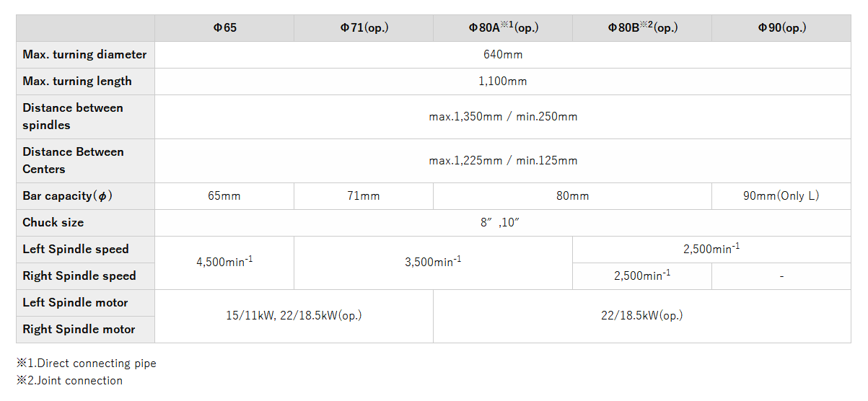Screen dimensions: 868x401
Task: Click the 640mm value cell
Action: pyautogui.click(x=503, y=55)
